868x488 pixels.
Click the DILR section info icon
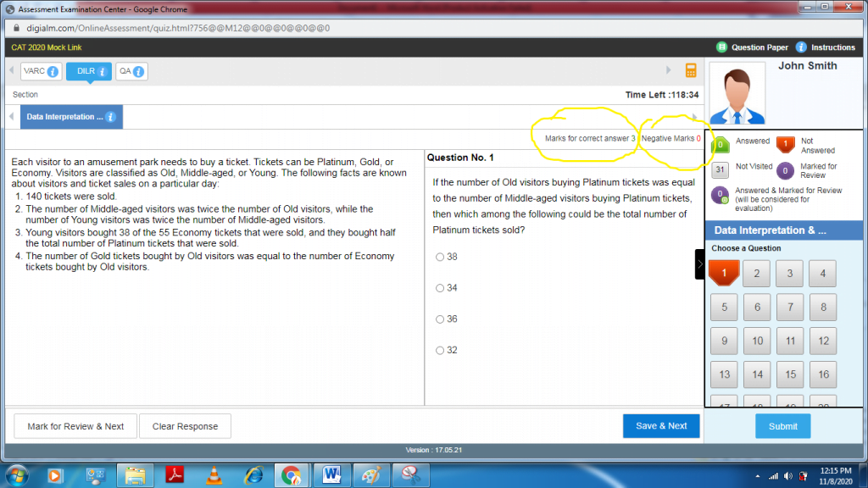(x=103, y=71)
